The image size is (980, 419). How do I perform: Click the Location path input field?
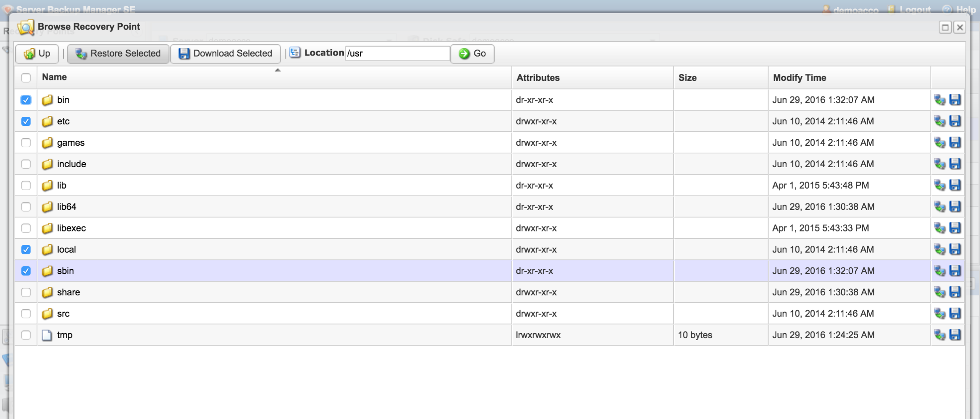(x=397, y=54)
